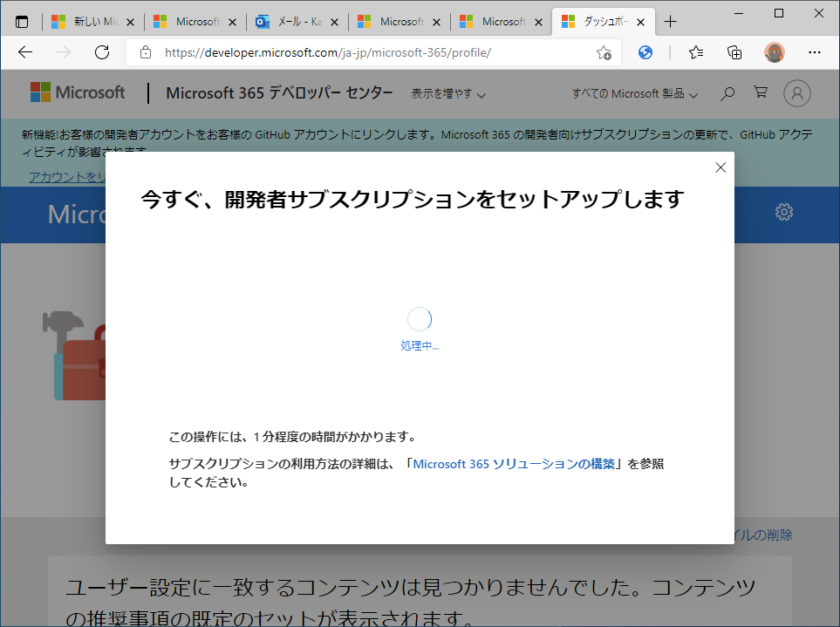Close the 新しい Mic tab

click(130, 22)
